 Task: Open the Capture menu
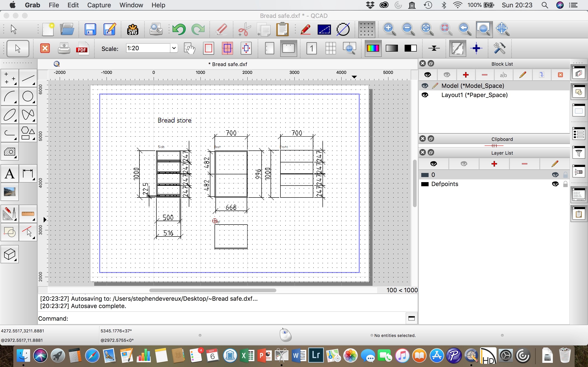pyautogui.click(x=99, y=5)
